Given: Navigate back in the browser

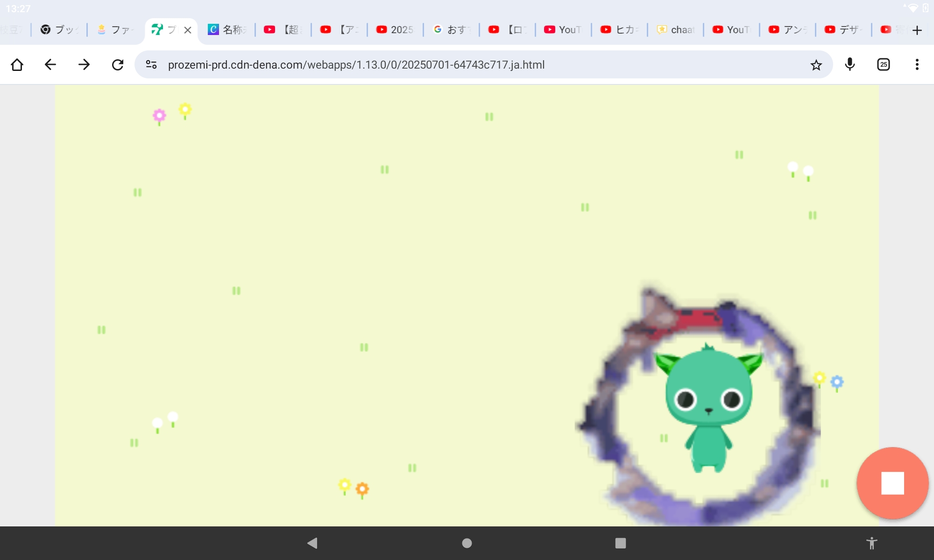Looking at the screenshot, I should pyautogui.click(x=50, y=64).
